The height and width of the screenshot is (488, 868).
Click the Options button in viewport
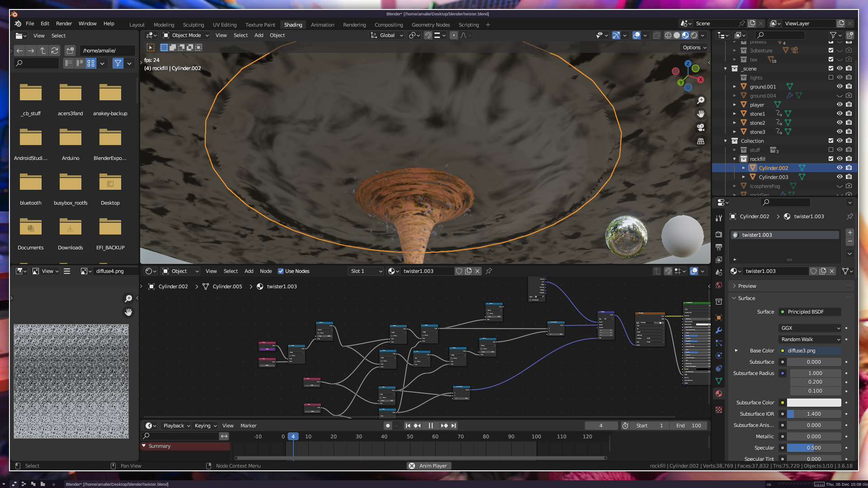point(694,47)
